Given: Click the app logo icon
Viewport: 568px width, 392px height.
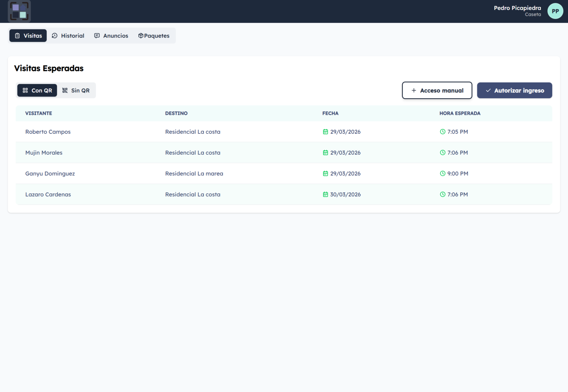Looking at the screenshot, I should (x=19, y=11).
